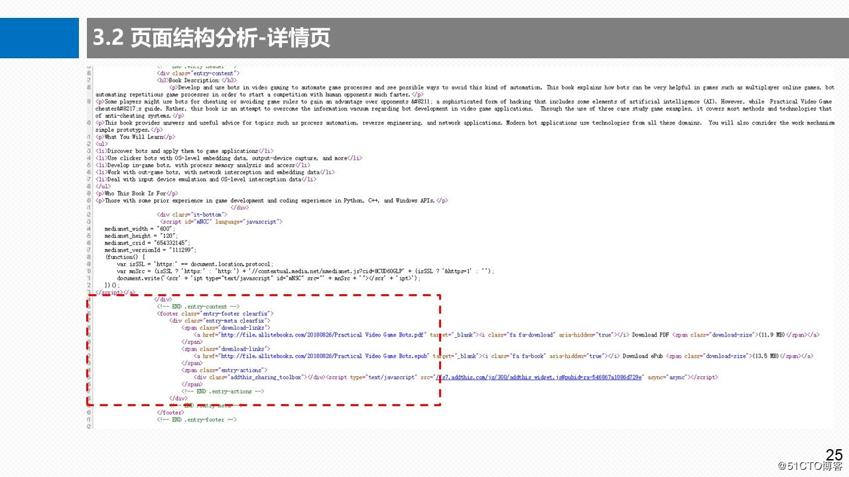Select list item 'Work with out-game bots, with network interception'
The image size is (849, 477).
(215, 172)
